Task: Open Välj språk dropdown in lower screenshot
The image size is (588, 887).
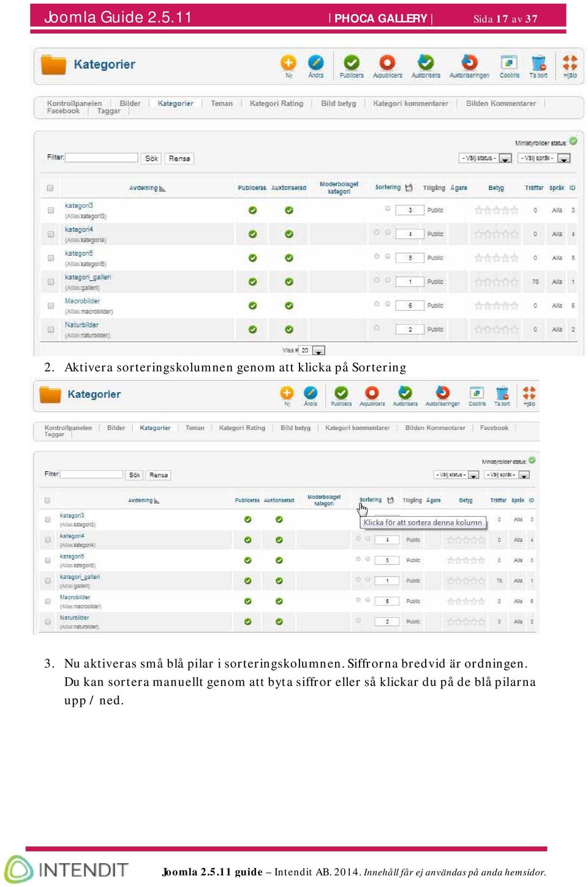Action: (507, 474)
